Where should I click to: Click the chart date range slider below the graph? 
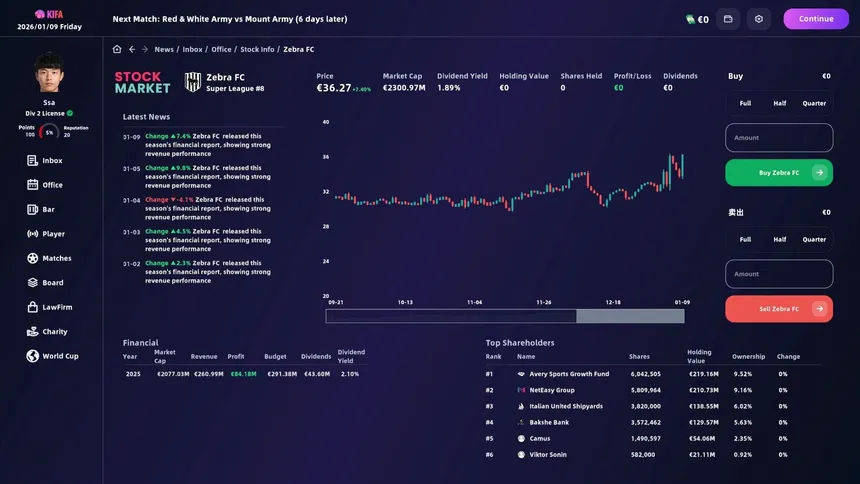click(505, 316)
